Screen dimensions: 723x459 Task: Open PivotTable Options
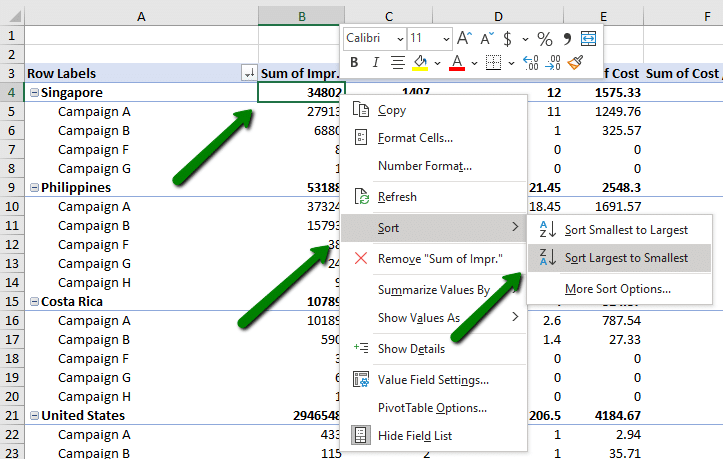(433, 408)
